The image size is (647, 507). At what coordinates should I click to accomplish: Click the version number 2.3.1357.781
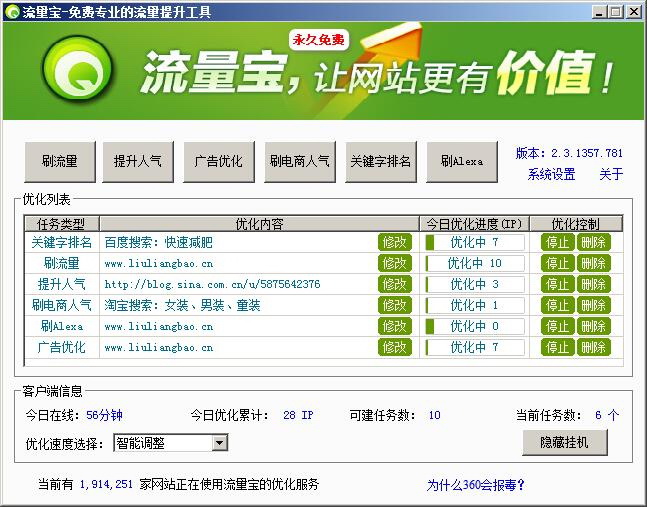coord(587,153)
